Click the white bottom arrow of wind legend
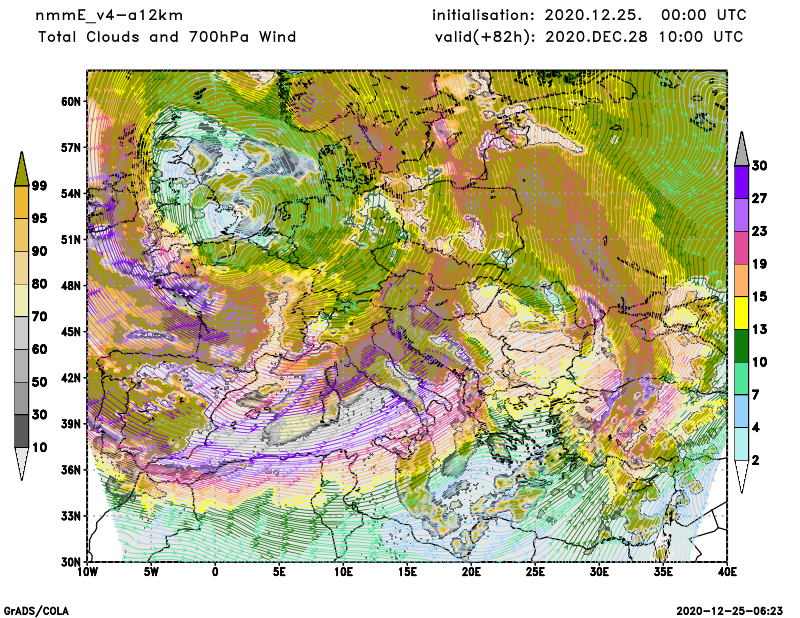This screenshot has height=618, width=800. click(x=741, y=478)
